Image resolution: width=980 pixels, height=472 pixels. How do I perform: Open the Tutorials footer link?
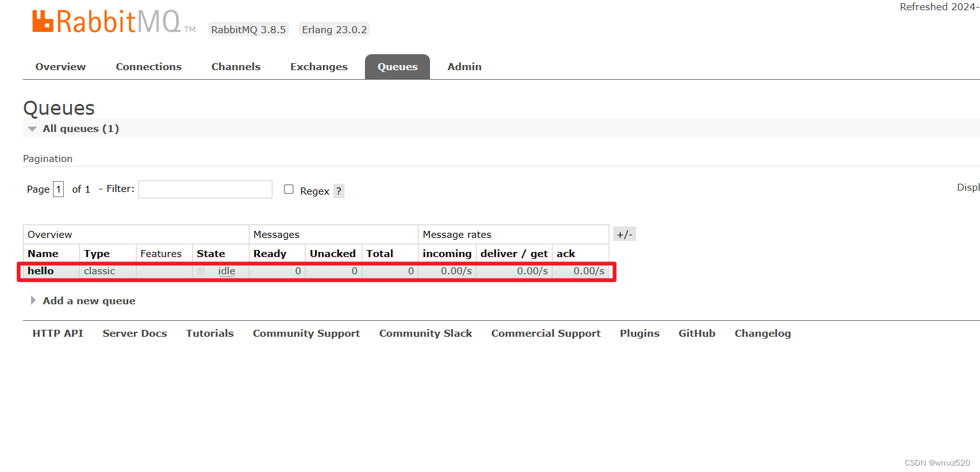(x=210, y=334)
